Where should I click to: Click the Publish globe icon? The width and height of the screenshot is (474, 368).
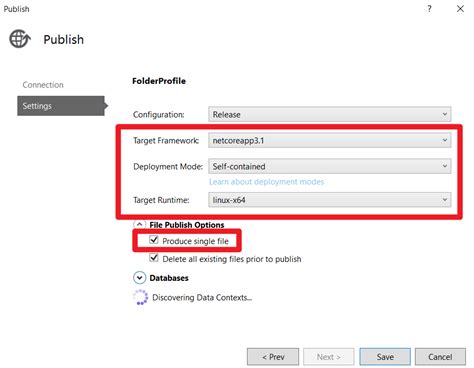[20, 39]
